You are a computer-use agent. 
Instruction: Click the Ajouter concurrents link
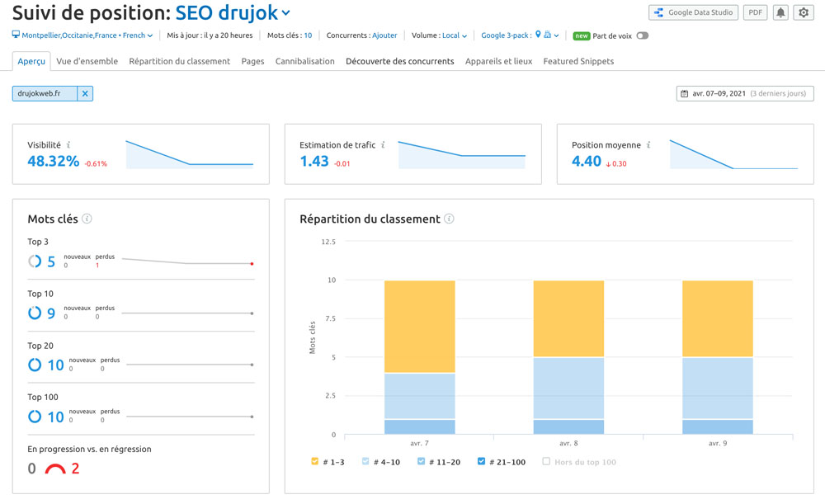[x=384, y=35]
